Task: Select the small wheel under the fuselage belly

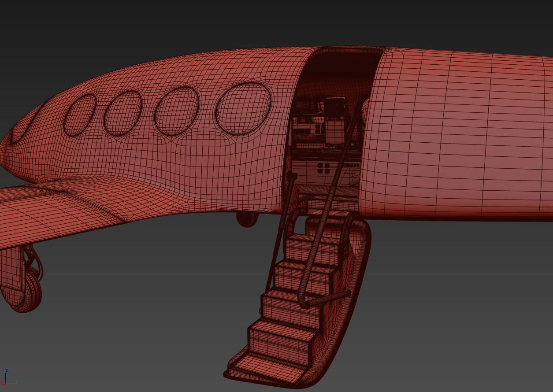Action: tap(247, 218)
